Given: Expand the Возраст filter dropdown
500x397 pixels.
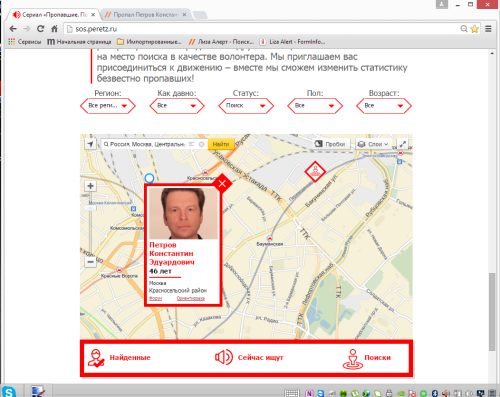Looking at the screenshot, I should [384, 106].
